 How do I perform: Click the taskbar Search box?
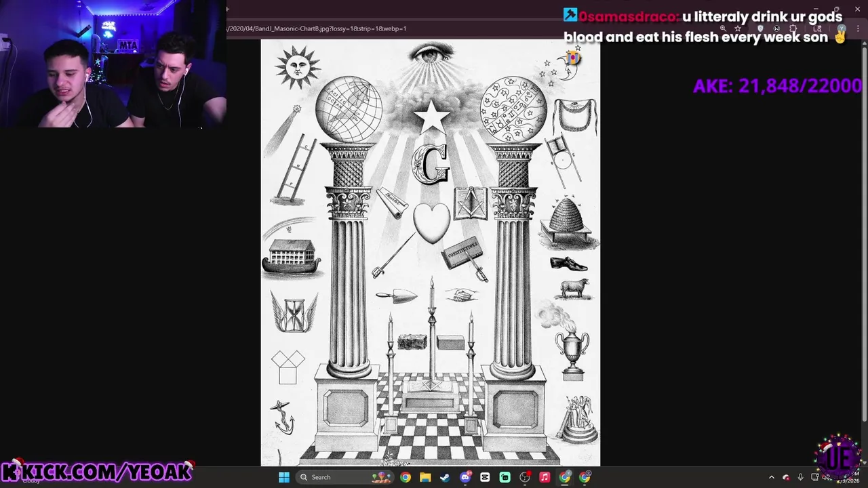pos(346,477)
